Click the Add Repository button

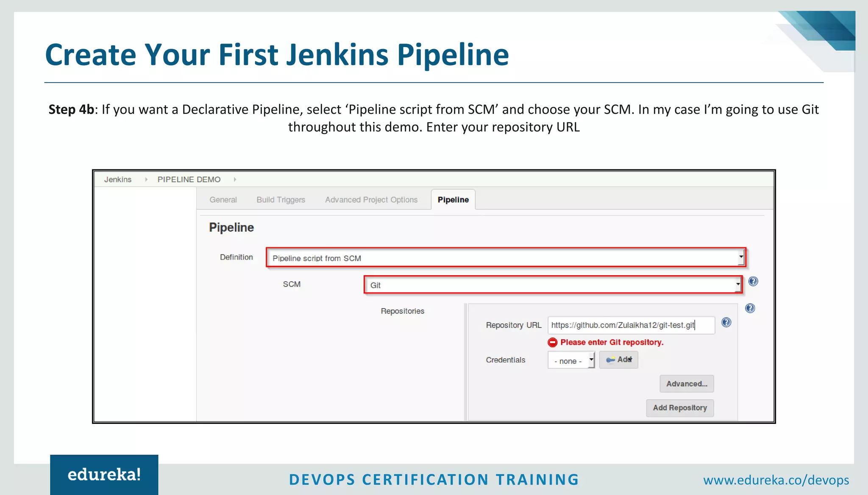(x=680, y=408)
